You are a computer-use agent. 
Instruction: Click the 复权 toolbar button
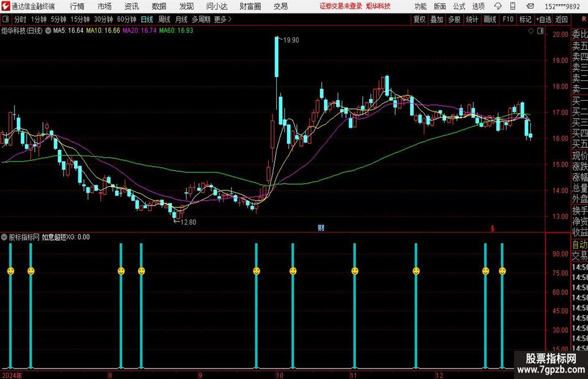pyautogui.click(x=419, y=19)
